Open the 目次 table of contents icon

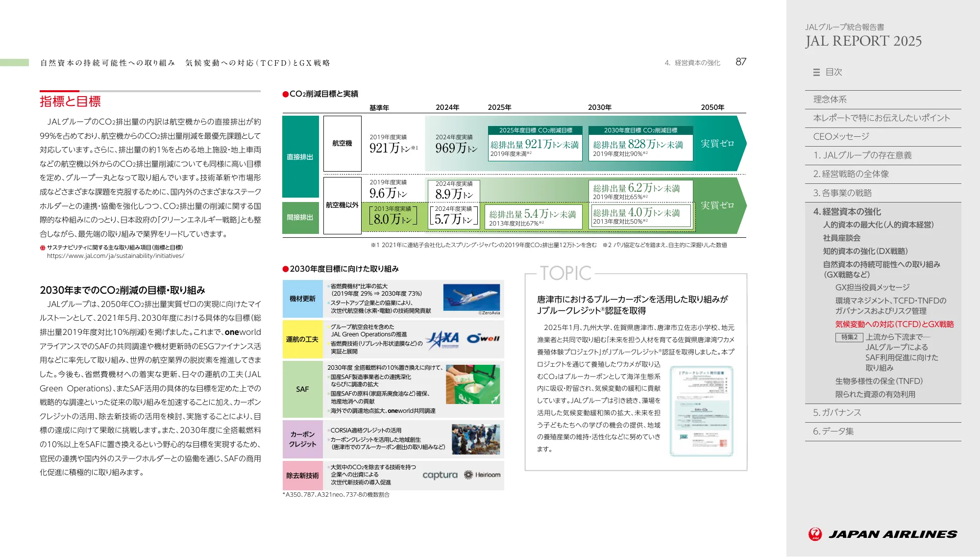(x=816, y=72)
